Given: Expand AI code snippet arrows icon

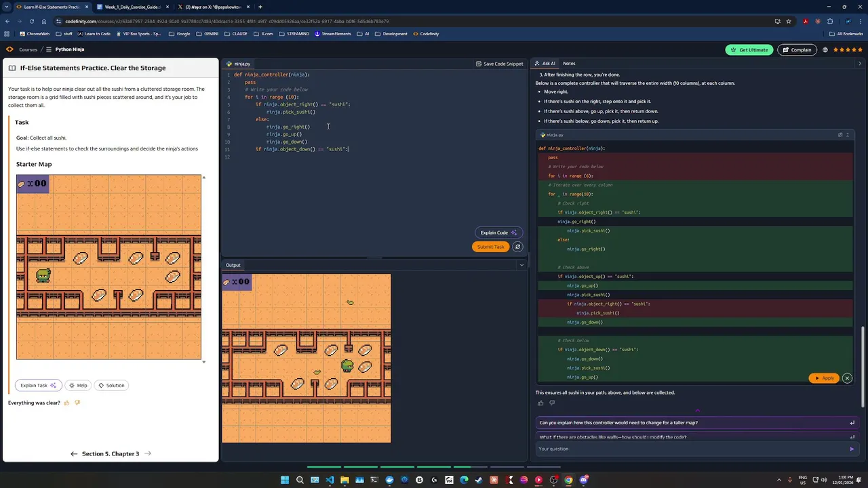Looking at the screenshot, I should (847, 135).
